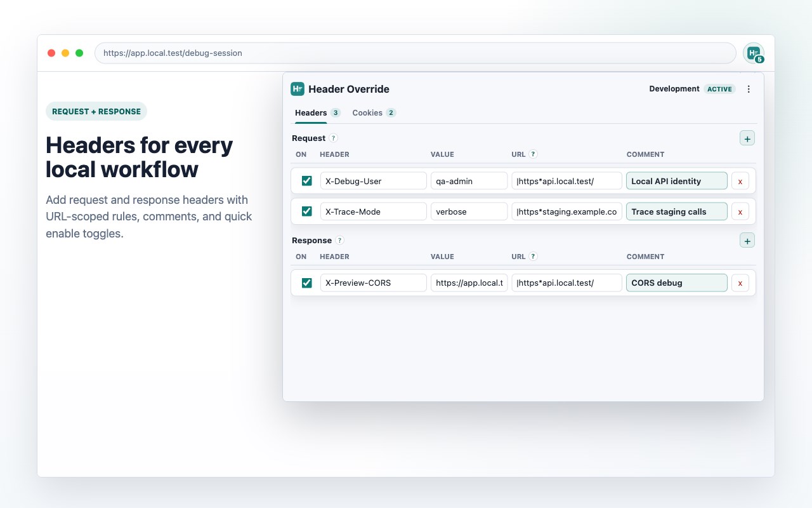Edit the X-Preview-CORS row's URL pattern field
Screen dimensions: 812x508
tap(567, 283)
